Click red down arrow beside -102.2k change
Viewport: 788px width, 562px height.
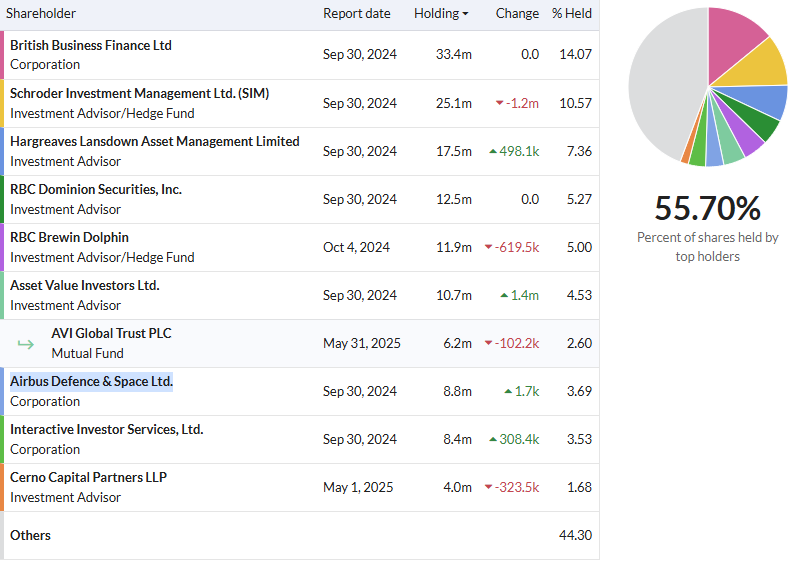489,344
